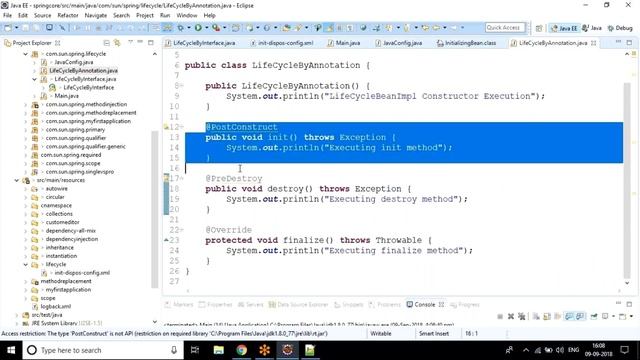Viewport: 640px width, 360px height.
Task: Click the Servers tab
Action: coord(251,304)
